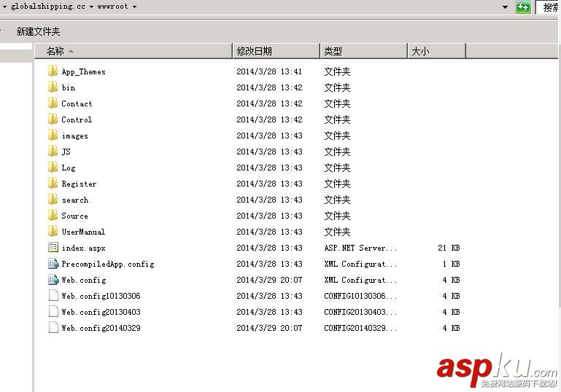Sort by the 名称 column header
Image resolution: width=561 pixels, height=392 pixels.
(134, 51)
